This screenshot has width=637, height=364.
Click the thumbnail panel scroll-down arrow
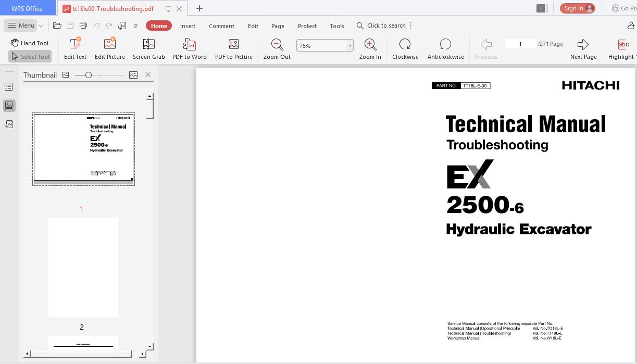tap(150, 346)
